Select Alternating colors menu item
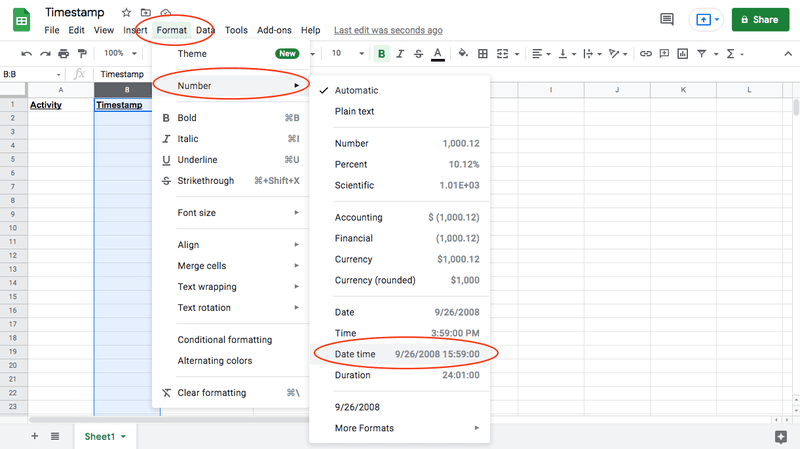This screenshot has width=800, height=449. 231,361
